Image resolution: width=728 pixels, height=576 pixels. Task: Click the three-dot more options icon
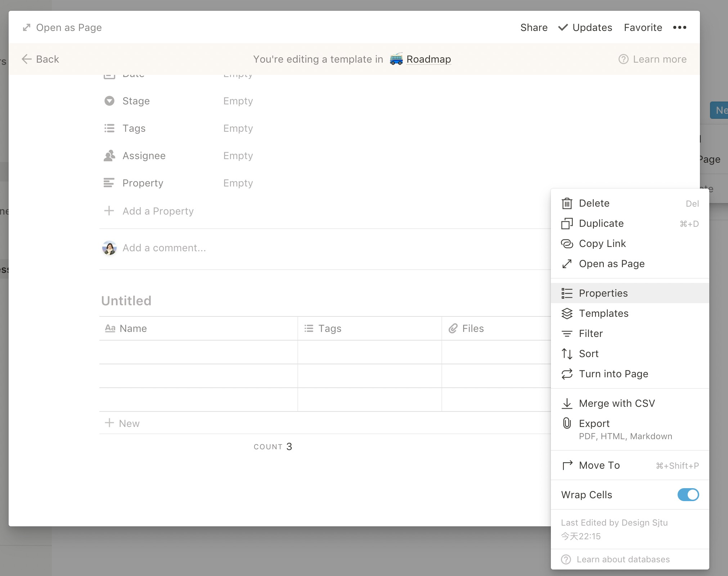click(x=679, y=28)
